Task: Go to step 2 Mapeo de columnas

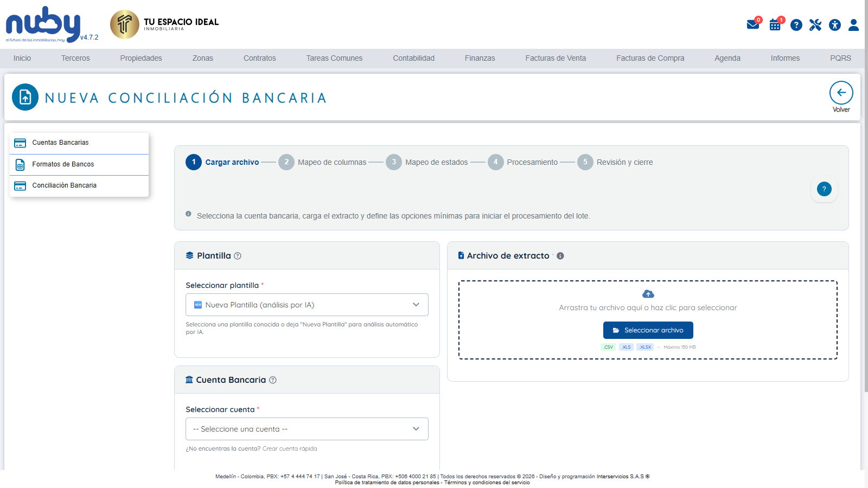Action: tap(323, 162)
